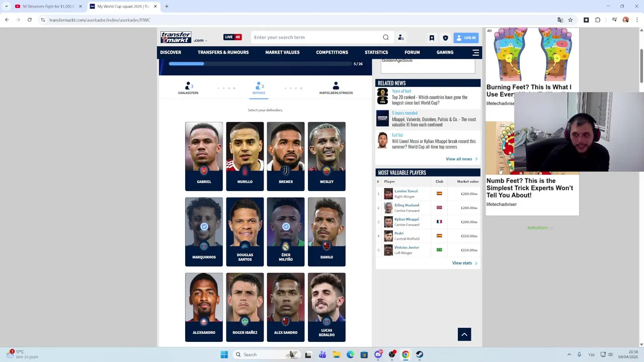
Task: Click View all news link
Action: click(461, 159)
